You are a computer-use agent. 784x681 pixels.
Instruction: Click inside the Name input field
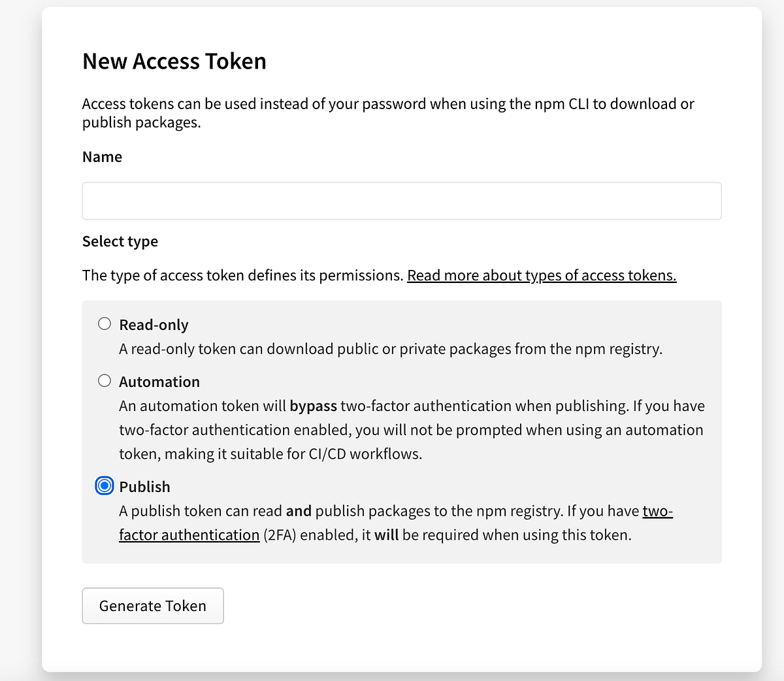pyautogui.click(x=401, y=201)
